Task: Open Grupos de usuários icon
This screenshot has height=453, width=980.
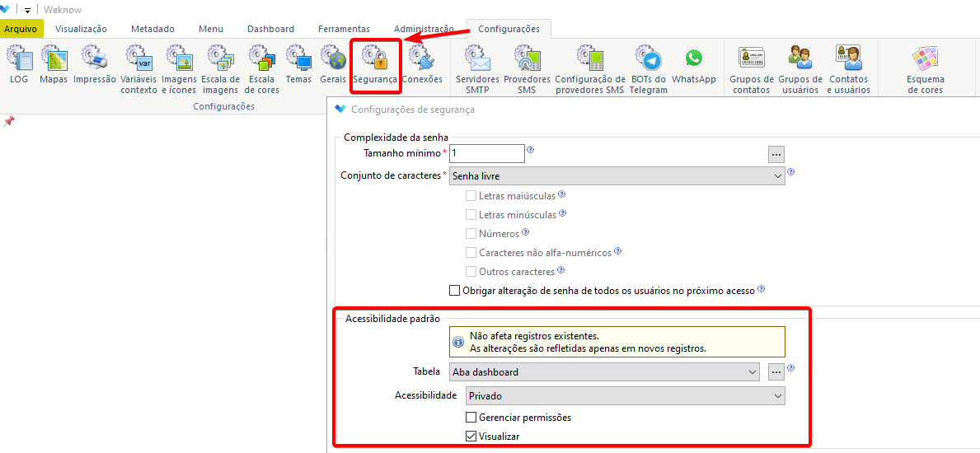Action: [800, 69]
